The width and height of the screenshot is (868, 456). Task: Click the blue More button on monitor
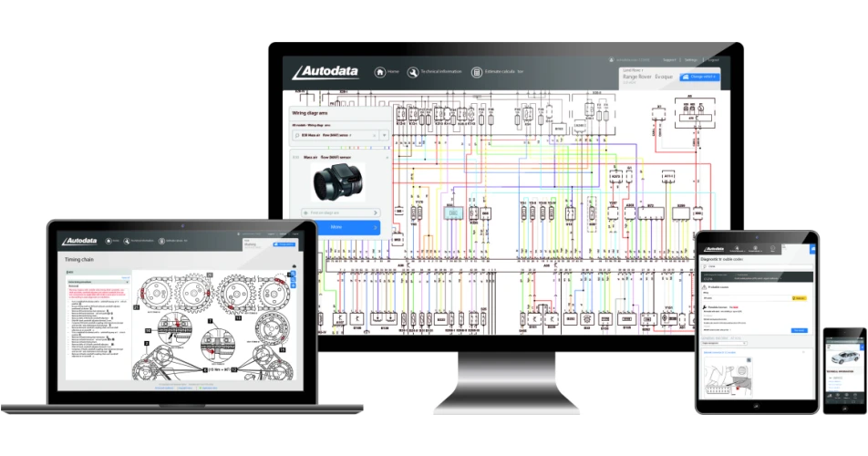tap(348, 227)
